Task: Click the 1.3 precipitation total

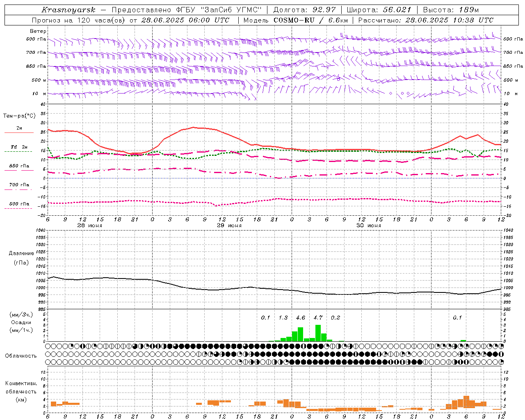Action: (283, 317)
